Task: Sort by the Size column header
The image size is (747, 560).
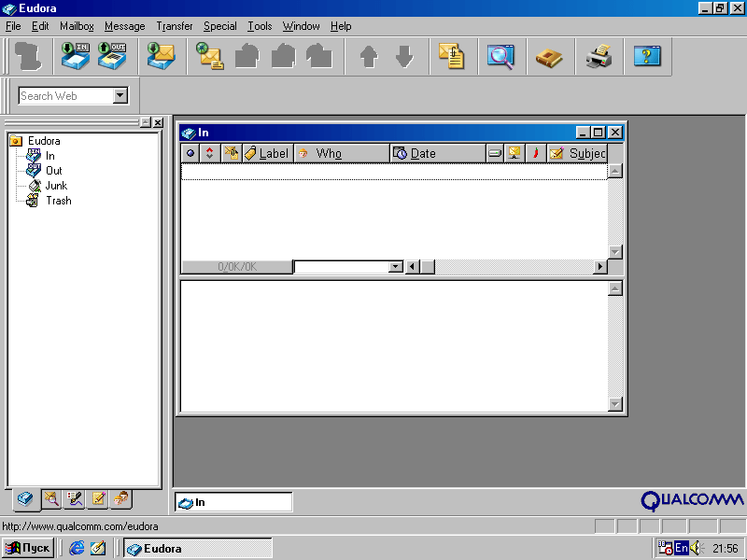Action: (495, 153)
